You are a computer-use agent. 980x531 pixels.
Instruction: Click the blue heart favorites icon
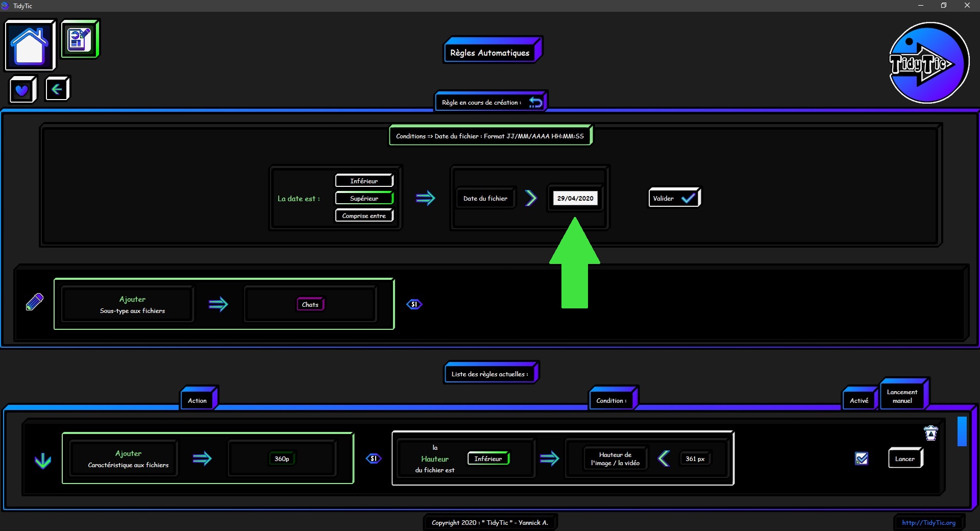click(x=22, y=90)
